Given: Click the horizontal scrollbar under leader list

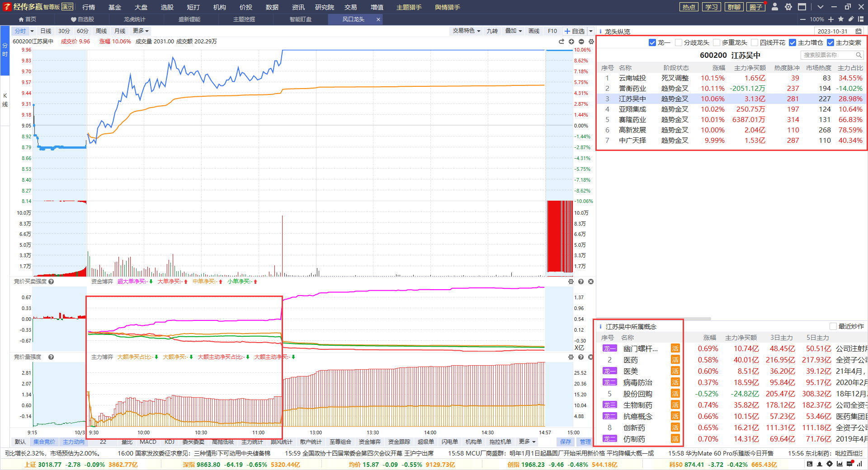Looking at the screenshot, I should point(653,319).
